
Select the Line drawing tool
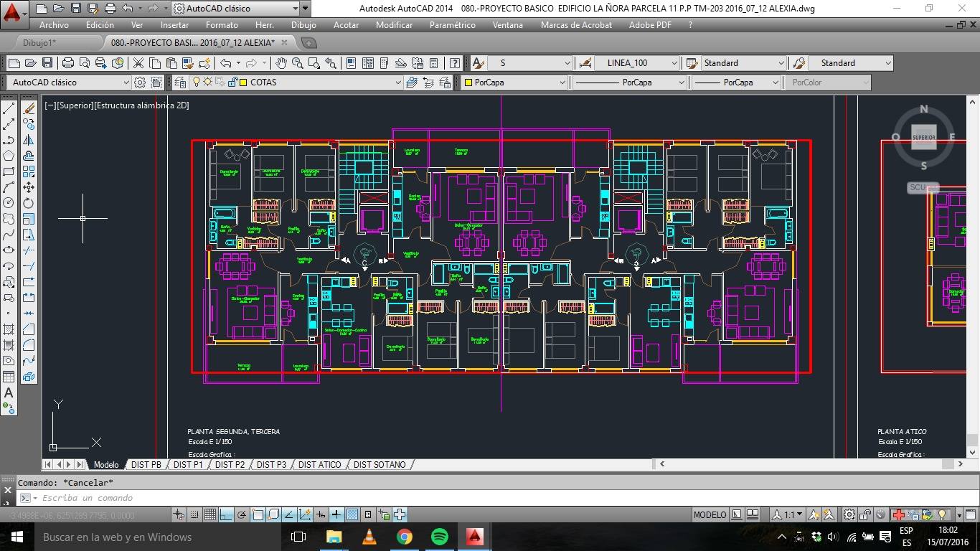tap(9, 108)
